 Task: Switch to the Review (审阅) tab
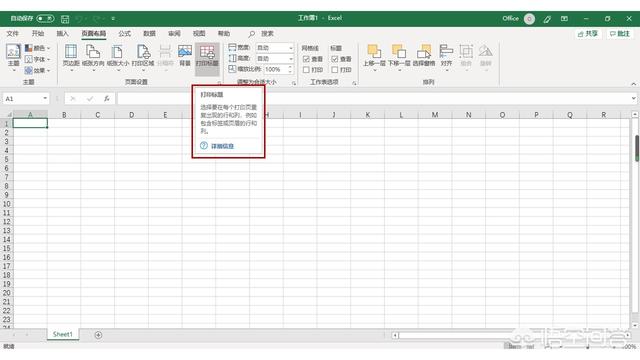click(x=174, y=33)
